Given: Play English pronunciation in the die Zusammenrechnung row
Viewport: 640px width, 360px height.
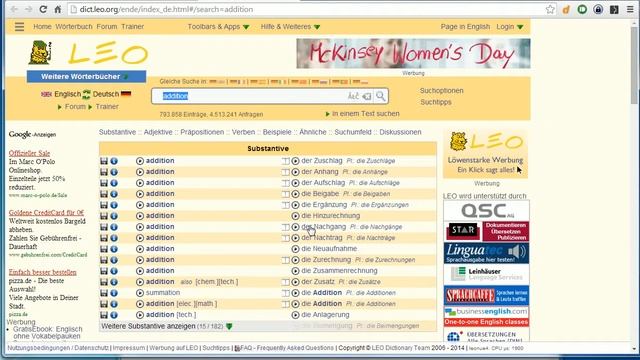Looking at the screenshot, I should click(x=140, y=271).
